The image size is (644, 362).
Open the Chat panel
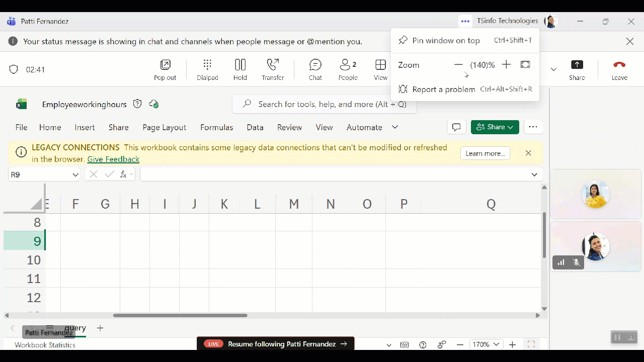point(315,69)
